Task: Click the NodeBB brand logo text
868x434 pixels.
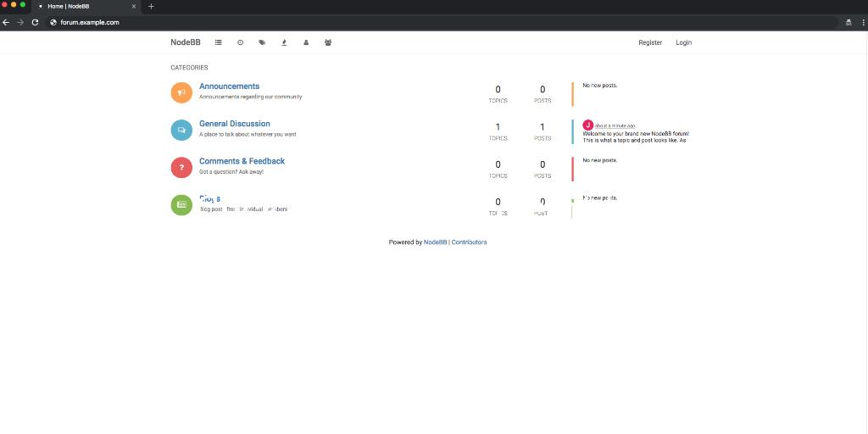Action: [x=186, y=42]
